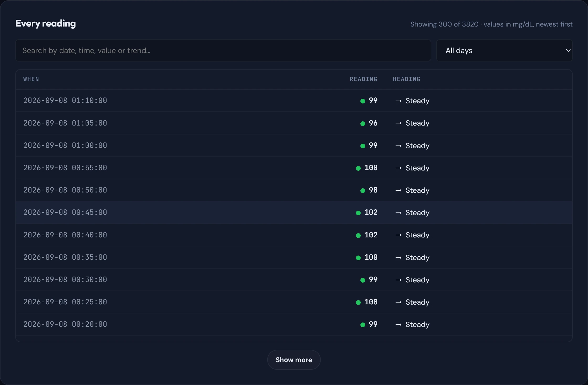
Task: Click the reading value 96
Action: coord(373,123)
